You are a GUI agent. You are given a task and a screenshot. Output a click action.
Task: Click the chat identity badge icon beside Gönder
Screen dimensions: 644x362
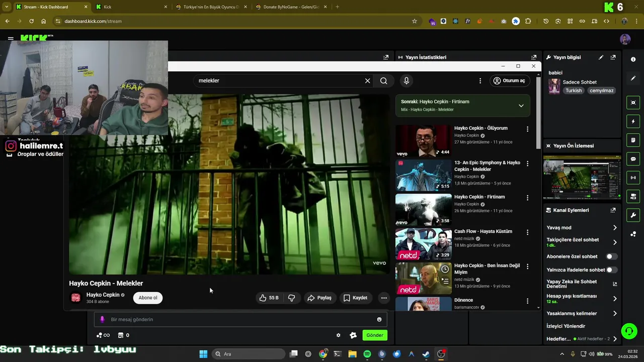coord(353,335)
